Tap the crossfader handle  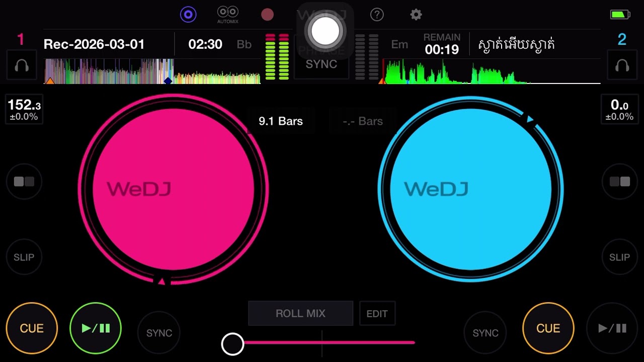(232, 344)
